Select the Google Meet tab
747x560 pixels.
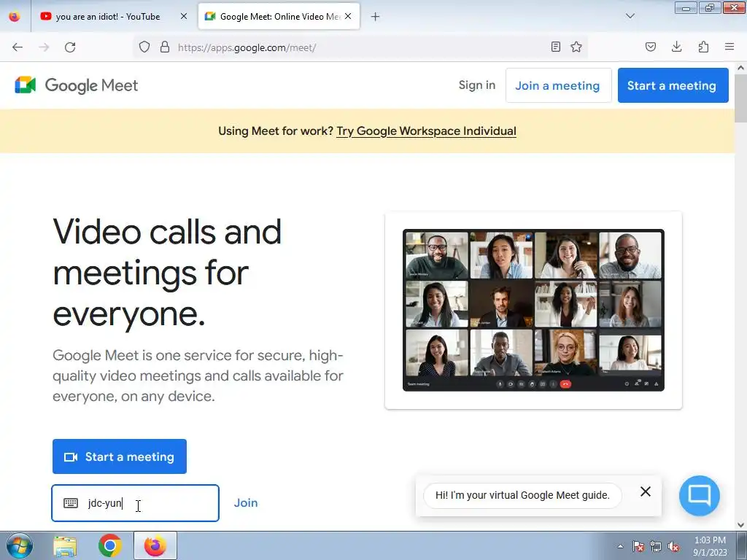click(279, 17)
